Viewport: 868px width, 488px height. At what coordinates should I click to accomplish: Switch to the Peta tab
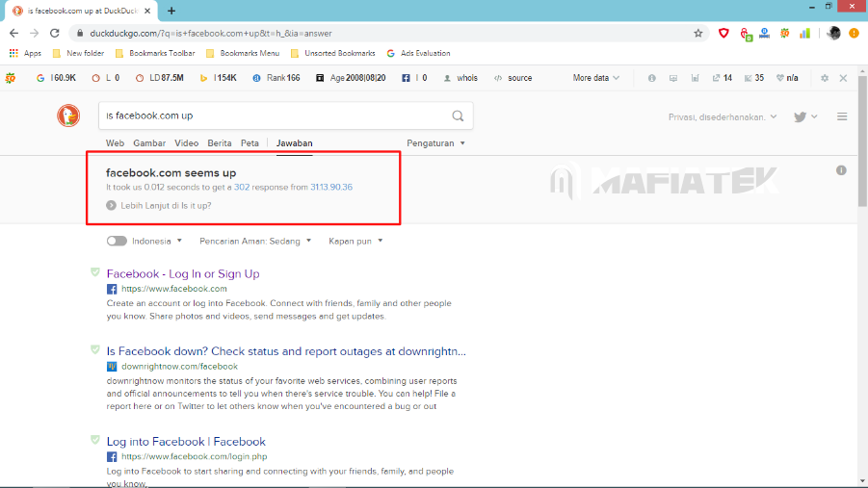coord(250,143)
